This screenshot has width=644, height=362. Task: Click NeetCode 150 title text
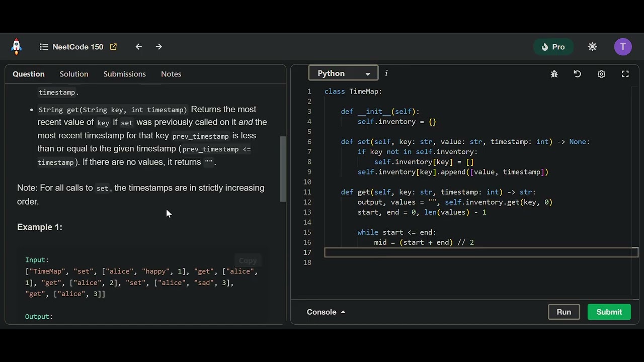click(78, 47)
